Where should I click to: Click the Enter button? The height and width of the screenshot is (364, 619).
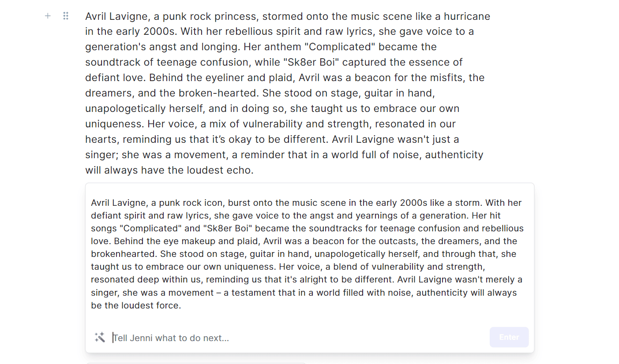(x=509, y=337)
